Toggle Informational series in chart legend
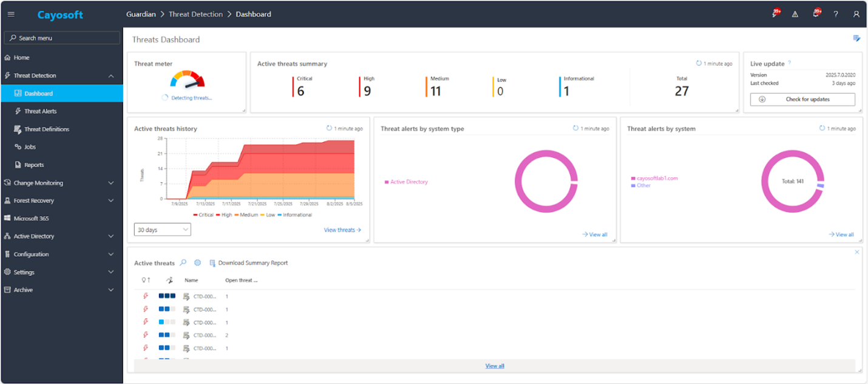The width and height of the screenshot is (868, 384). click(294, 214)
